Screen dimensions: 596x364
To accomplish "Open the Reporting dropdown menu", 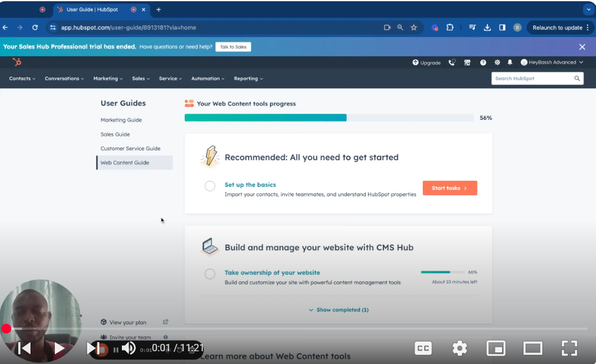I will [248, 79].
